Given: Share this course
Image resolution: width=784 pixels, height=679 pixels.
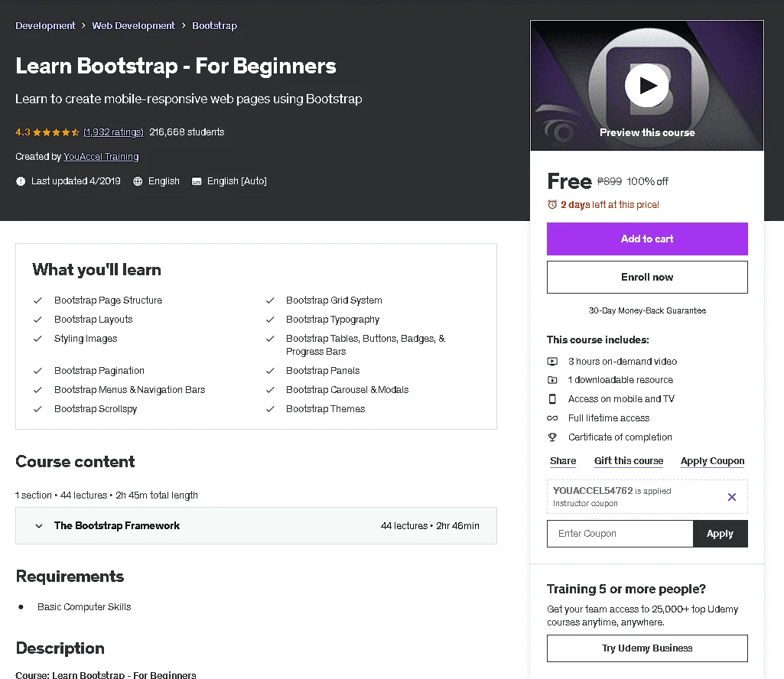Looking at the screenshot, I should tap(563, 461).
